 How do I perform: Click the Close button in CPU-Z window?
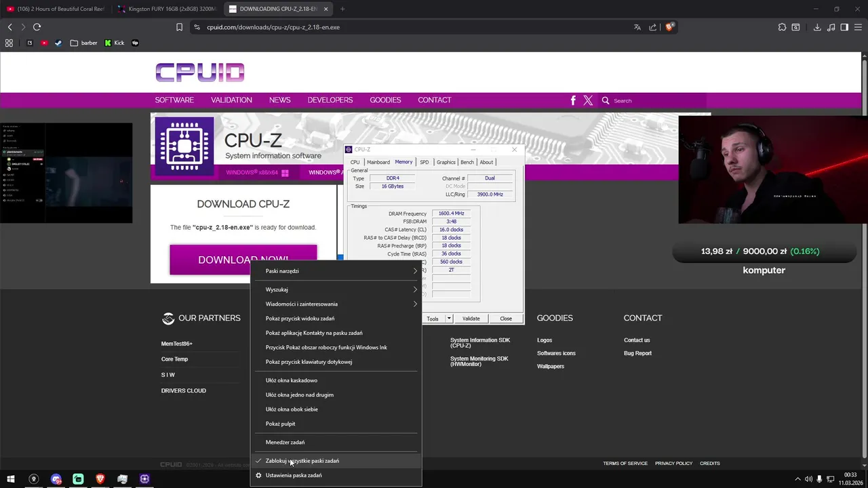pyautogui.click(x=506, y=319)
